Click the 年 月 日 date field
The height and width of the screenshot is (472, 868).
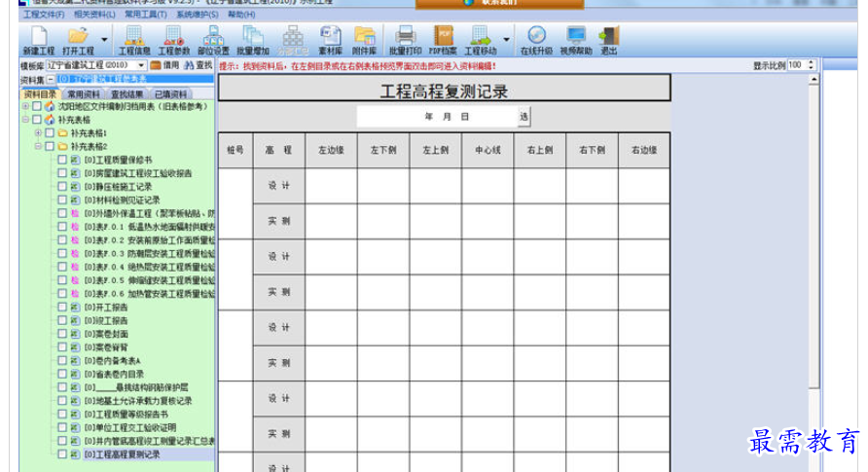[437, 117]
